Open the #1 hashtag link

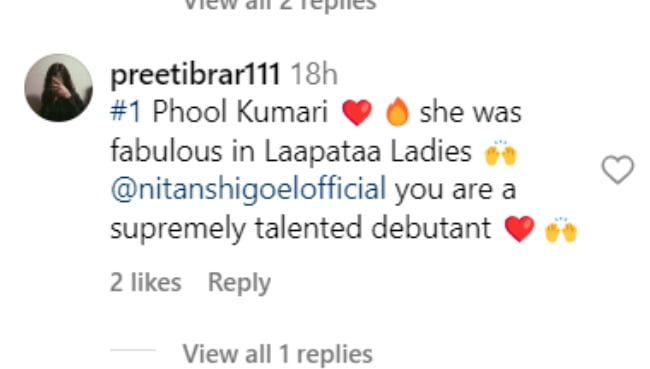[x=126, y=112]
